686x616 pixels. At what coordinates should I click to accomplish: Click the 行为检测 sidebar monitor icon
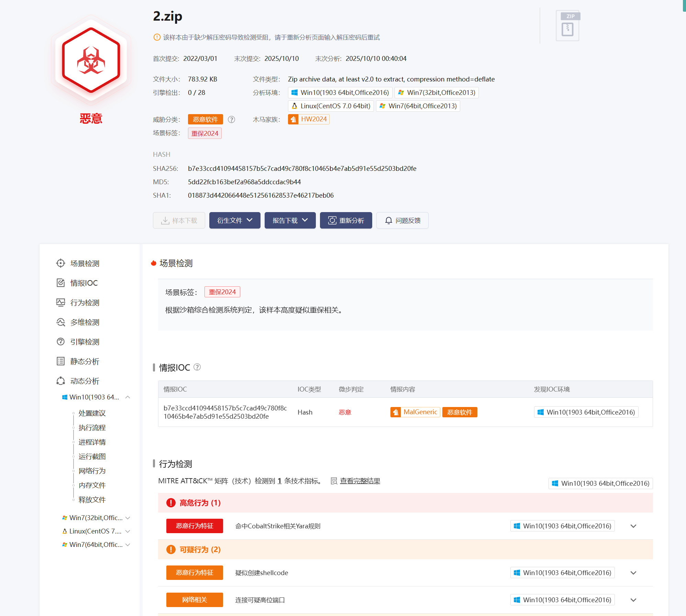[x=60, y=302]
